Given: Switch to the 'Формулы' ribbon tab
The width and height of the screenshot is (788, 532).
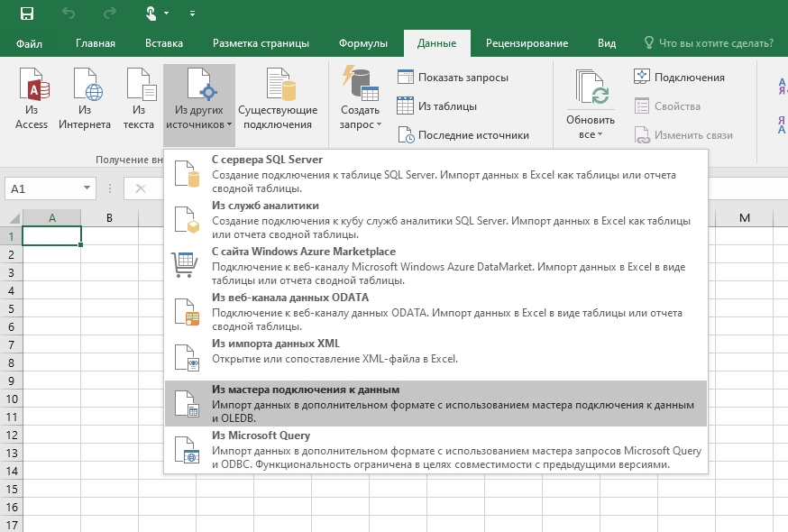Looking at the screenshot, I should pyautogui.click(x=363, y=43).
